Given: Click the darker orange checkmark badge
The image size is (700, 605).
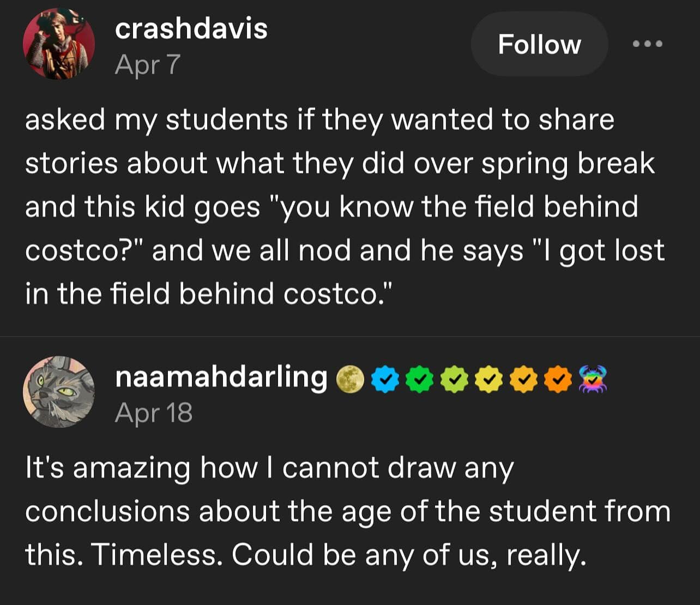Looking at the screenshot, I should pyautogui.click(x=559, y=379).
